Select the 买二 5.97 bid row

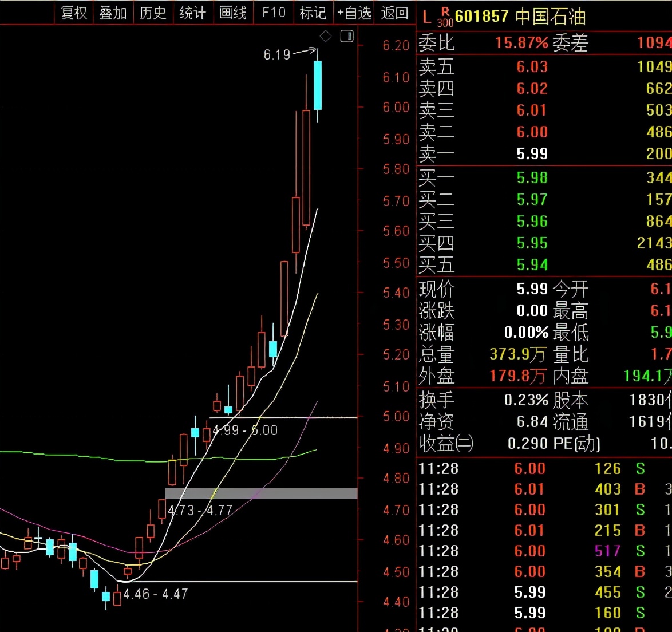point(545,200)
